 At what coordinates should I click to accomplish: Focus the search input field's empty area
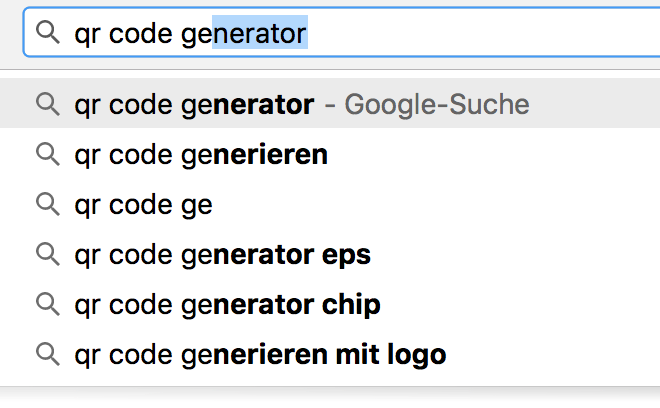480,34
